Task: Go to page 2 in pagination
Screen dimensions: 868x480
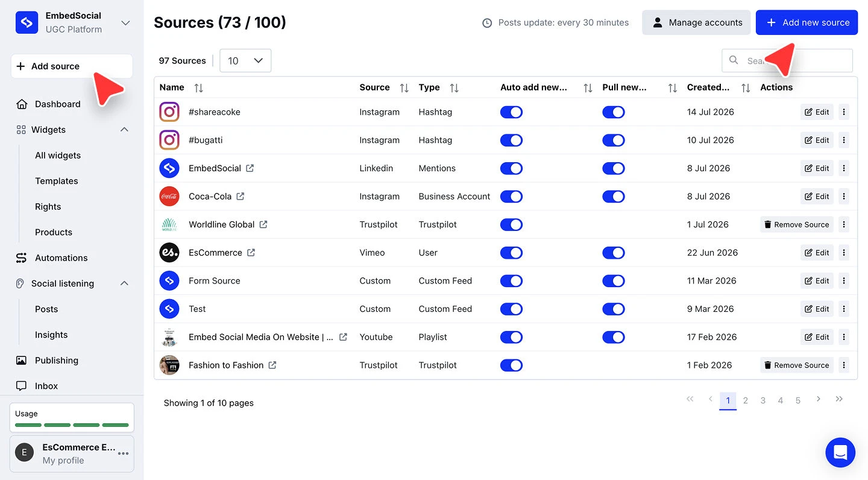Action: 746,400
